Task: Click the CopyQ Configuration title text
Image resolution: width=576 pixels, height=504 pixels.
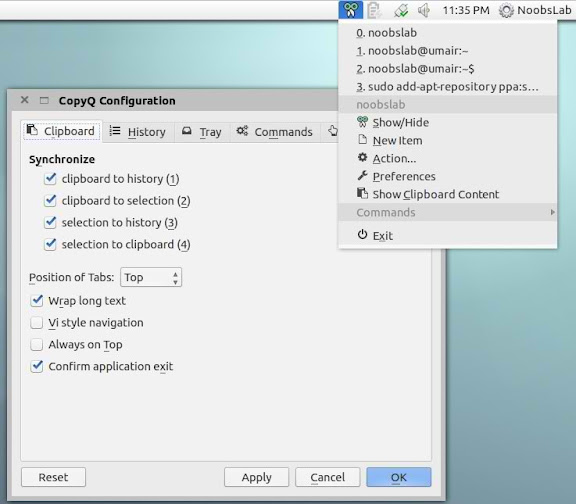Action: coord(117,101)
